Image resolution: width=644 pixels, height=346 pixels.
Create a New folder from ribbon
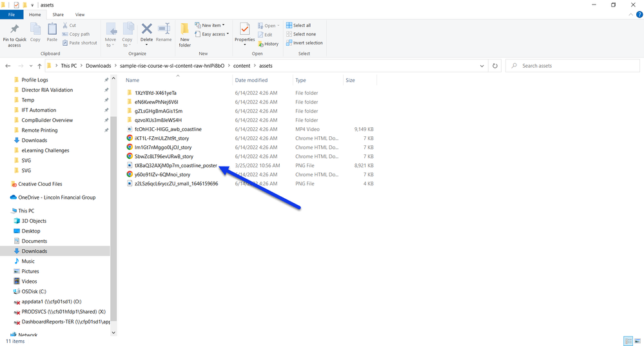185,35
